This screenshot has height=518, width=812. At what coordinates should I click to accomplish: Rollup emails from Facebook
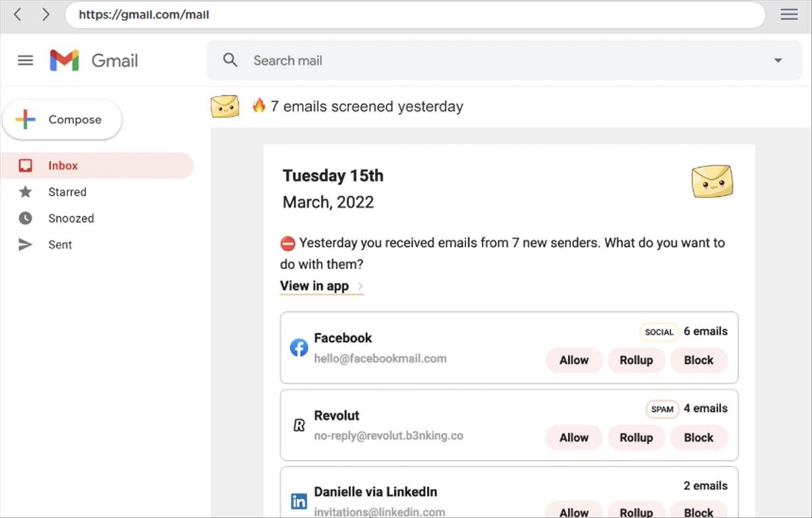[x=636, y=360]
